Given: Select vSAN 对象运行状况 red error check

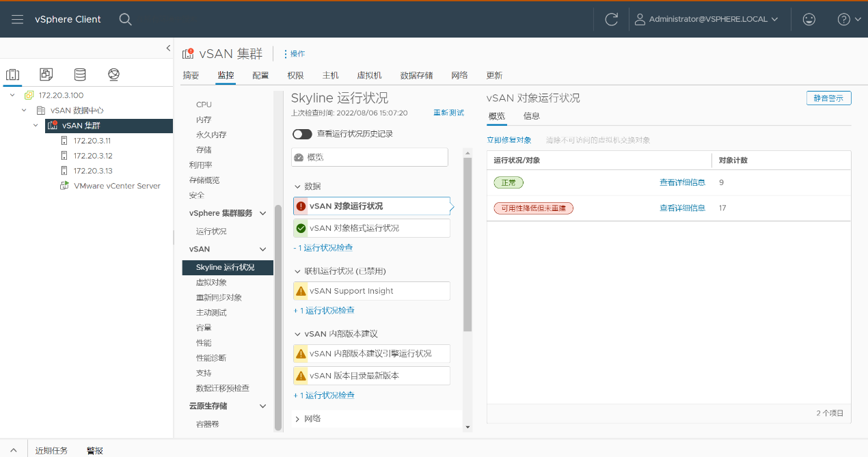Looking at the screenshot, I should pos(372,206).
